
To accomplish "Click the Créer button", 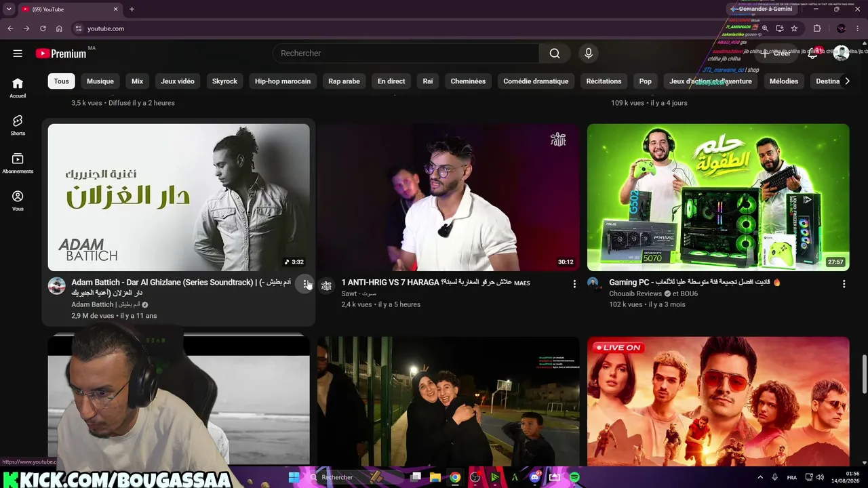I will [x=776, y=54].
